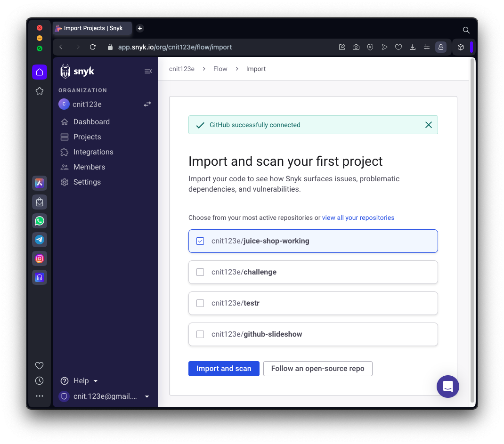
Task: Click the Snyk logo
Action: click(77, 71)
